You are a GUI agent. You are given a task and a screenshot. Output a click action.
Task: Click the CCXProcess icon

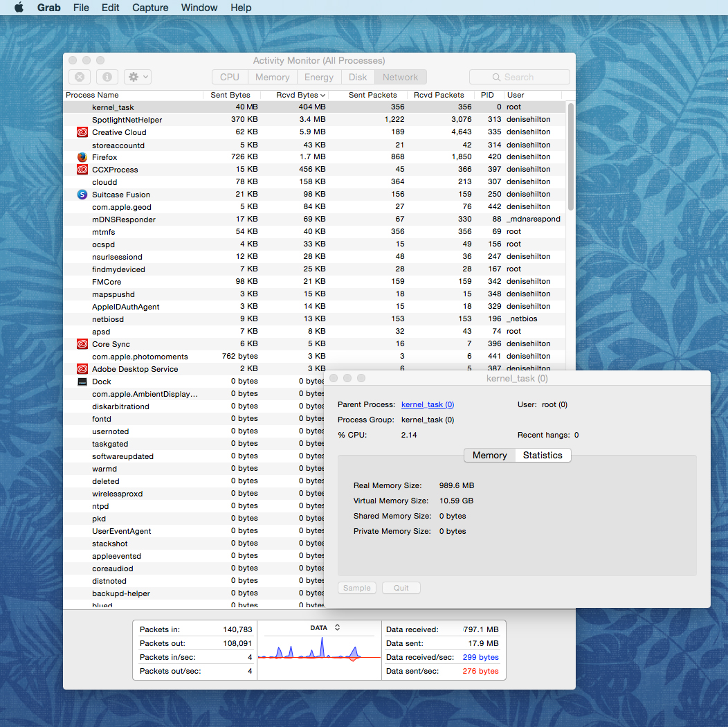tap(82, 170)
